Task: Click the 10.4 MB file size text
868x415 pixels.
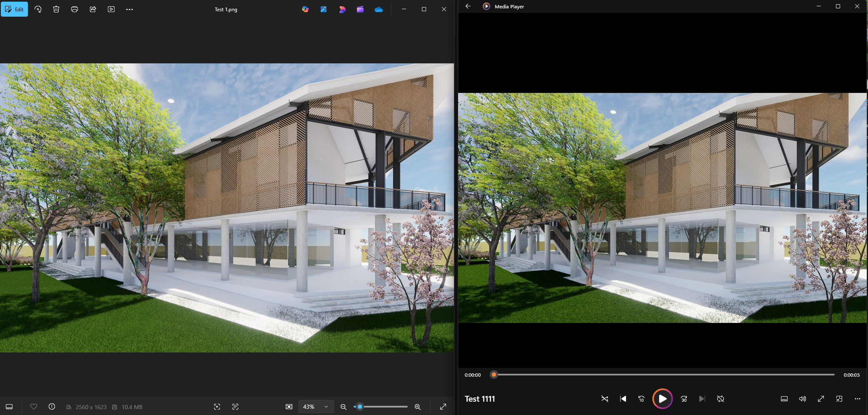Action: coord(132,407)
